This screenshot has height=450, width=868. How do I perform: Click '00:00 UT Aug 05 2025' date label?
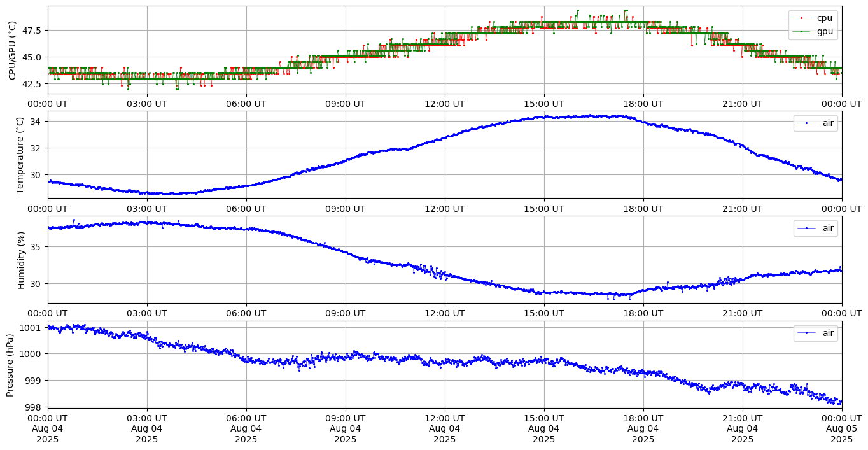click(841, 428)
